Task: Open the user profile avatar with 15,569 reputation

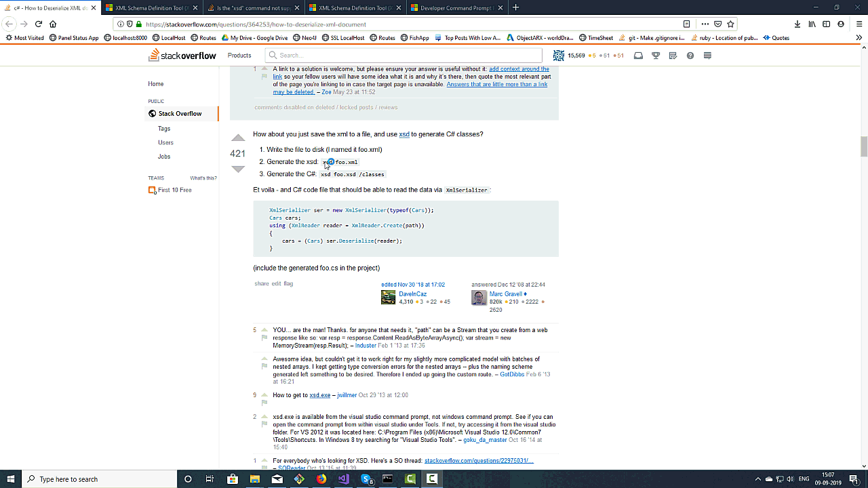Action: pyautogui.click(x=558, y=56)
